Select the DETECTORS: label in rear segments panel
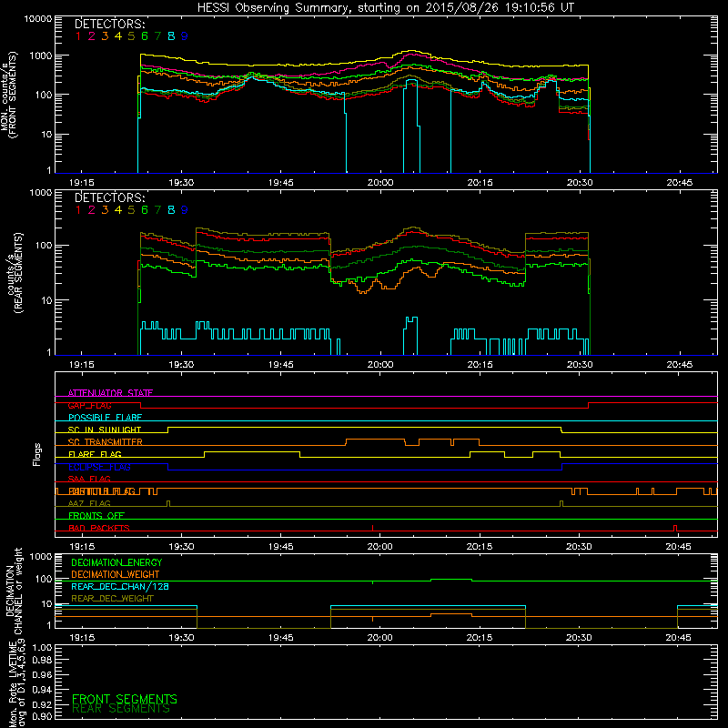Screen dimensions: 728x728 coord(110,197)
